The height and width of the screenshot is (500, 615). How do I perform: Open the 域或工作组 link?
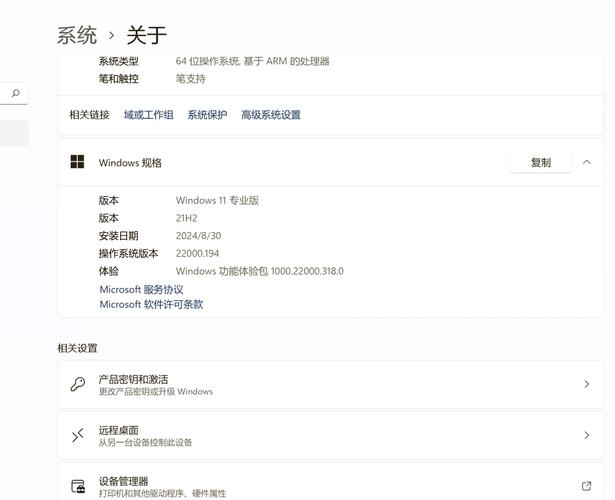point(149,115)
